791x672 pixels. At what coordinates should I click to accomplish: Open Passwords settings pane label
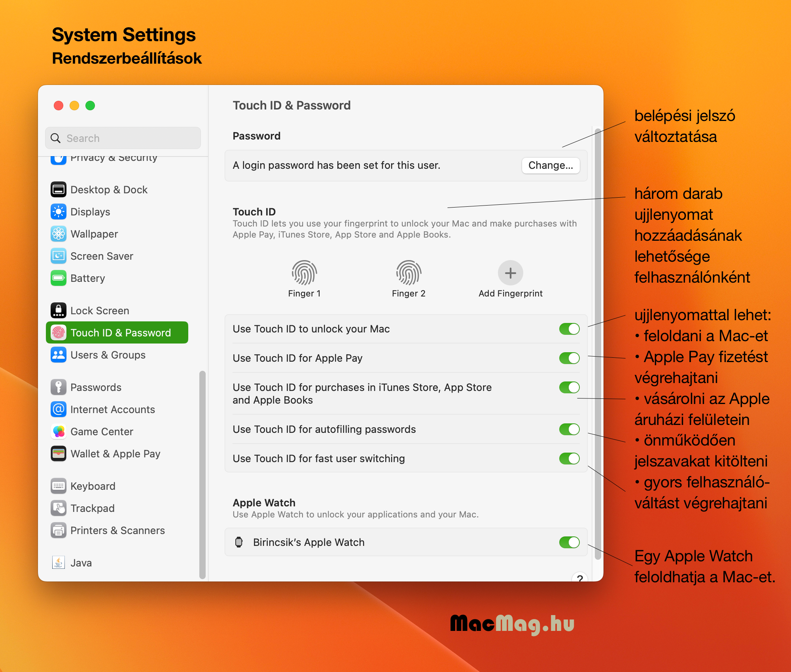[96, 387]
